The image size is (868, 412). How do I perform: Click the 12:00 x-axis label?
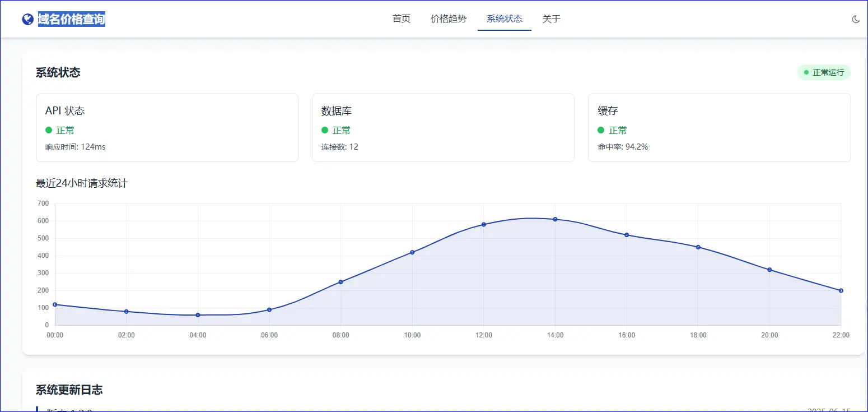484,335
